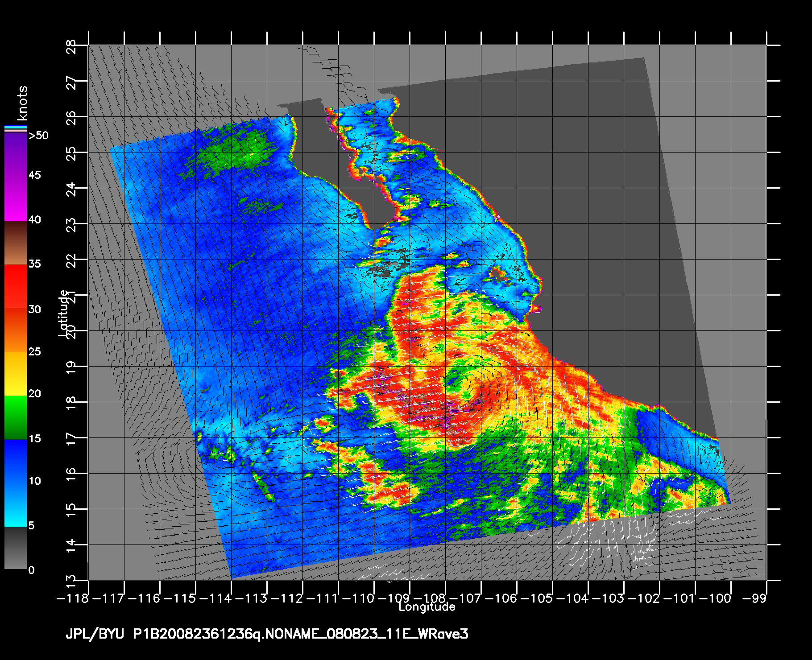Click the longitude tick label "-117"

coord(109,598)
